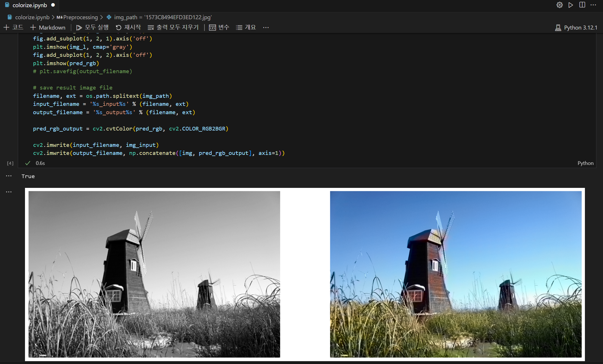Click the np.concatenate imwrite line
Viewport: 603px width, 364px height.
(159, 153)
